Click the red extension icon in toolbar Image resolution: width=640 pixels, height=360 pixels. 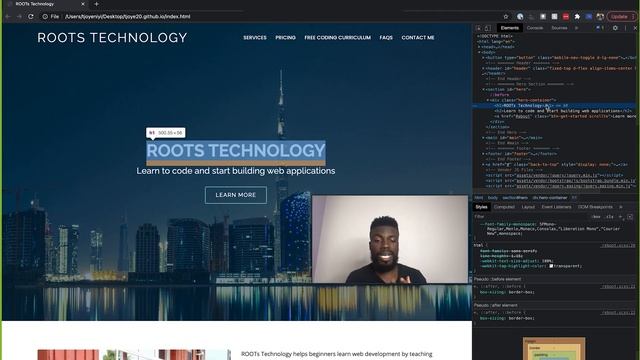(x=566, y=17)
